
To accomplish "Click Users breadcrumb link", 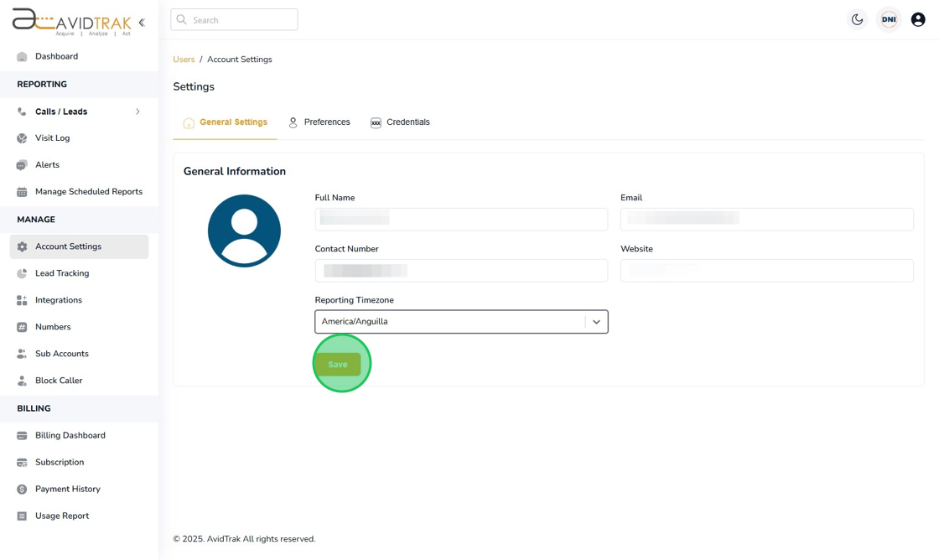I will tap(184, 60).
